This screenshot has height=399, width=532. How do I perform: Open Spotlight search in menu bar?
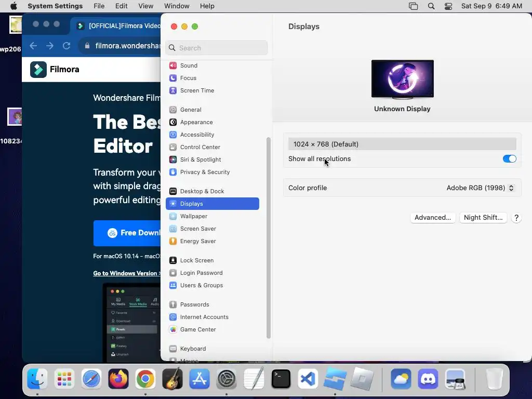point(431,6)
